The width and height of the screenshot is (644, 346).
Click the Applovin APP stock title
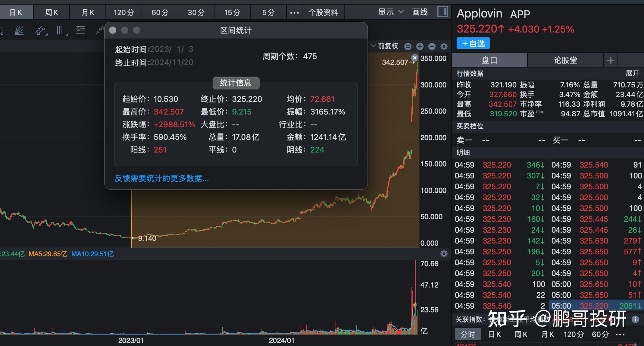pyautogui.click(x=493, y=14)
